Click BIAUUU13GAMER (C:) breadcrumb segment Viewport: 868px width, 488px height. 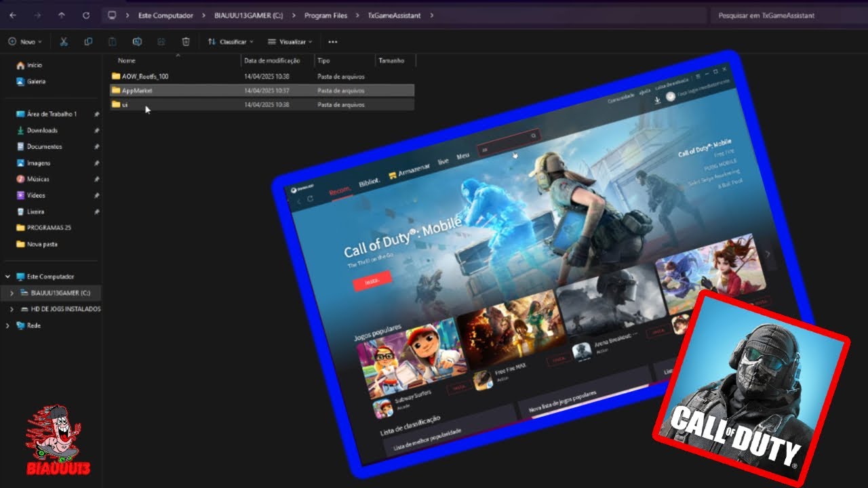pos(250,15)
